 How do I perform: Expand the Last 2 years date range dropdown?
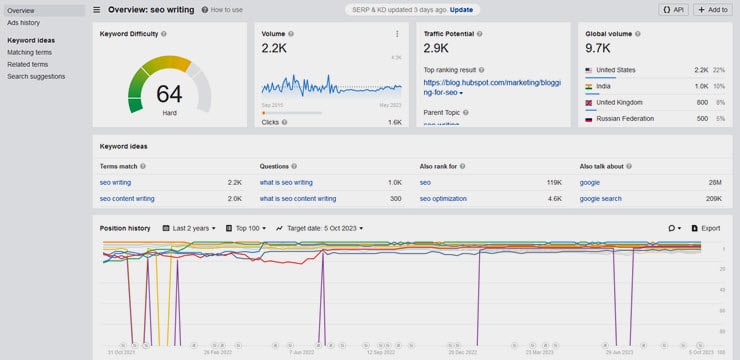coord(189,228)
